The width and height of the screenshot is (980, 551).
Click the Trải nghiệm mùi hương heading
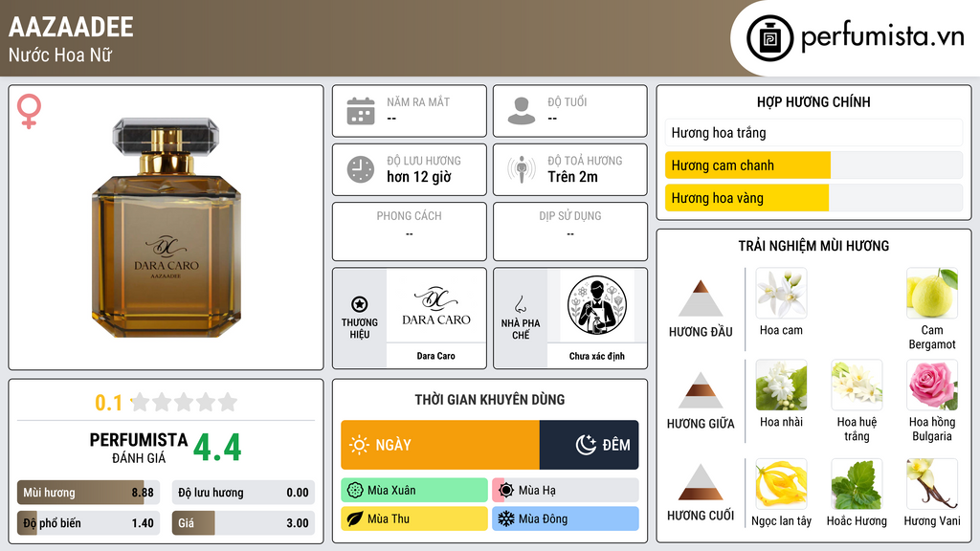813,246
